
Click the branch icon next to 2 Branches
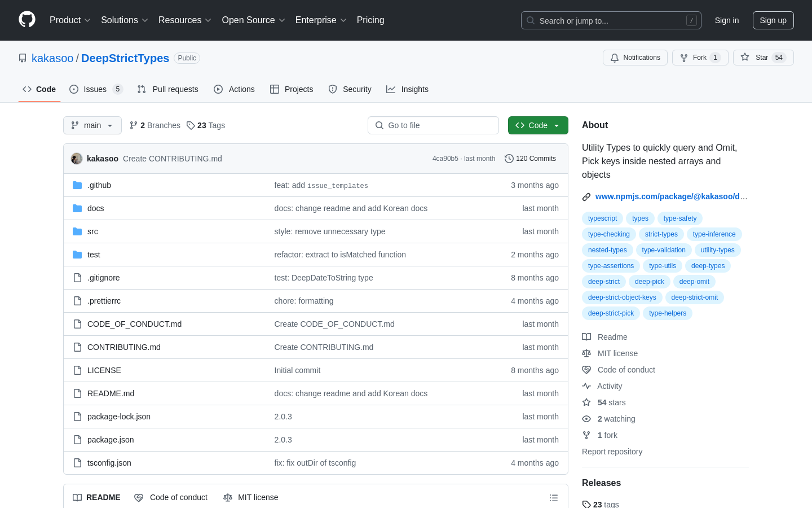click(x=134, y=125)
